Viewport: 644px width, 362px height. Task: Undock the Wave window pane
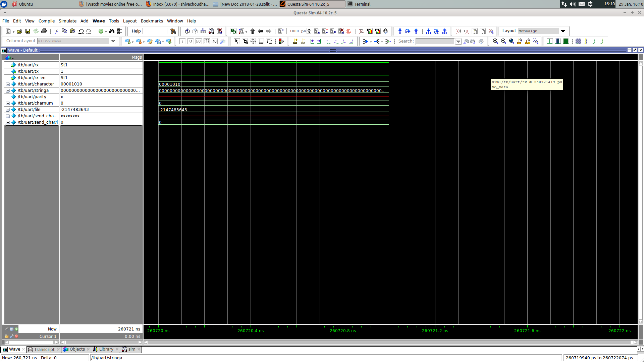coord(635,50)
